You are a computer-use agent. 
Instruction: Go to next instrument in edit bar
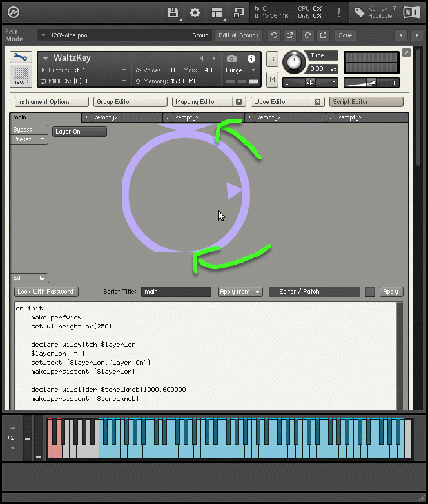tap(417, 35)
